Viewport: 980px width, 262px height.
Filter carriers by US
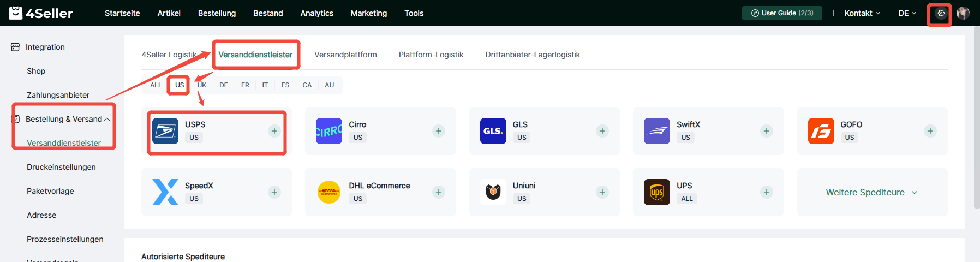[180, 85]
